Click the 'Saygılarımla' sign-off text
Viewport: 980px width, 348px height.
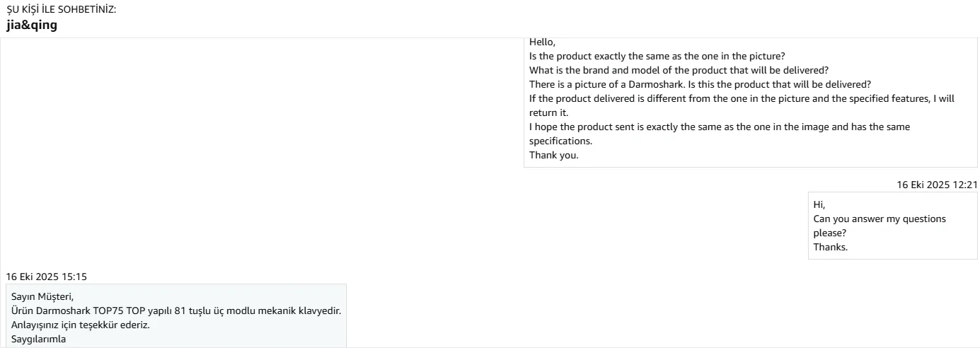(38, 339)
